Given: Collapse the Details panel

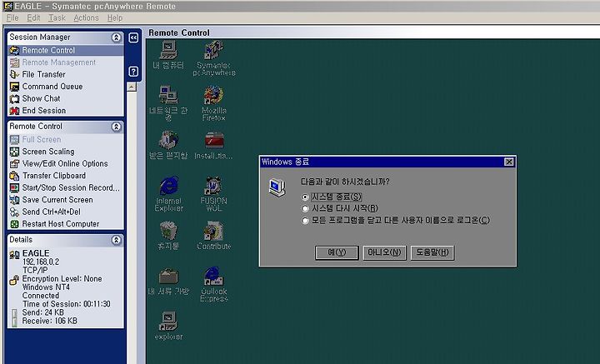Looking at the screenshot, I should [x=117, y=240].
